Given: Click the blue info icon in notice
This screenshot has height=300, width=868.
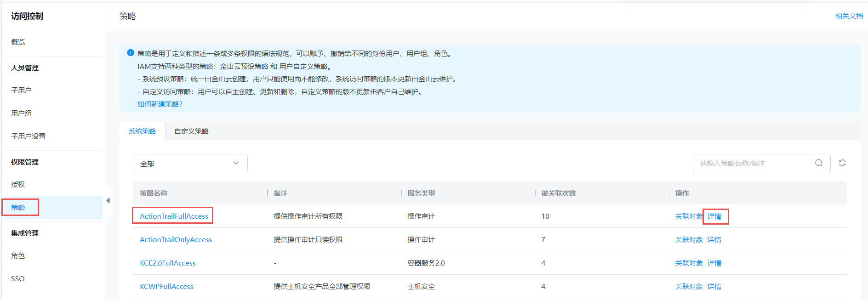Looking at the screenshot, I should 131,53.
